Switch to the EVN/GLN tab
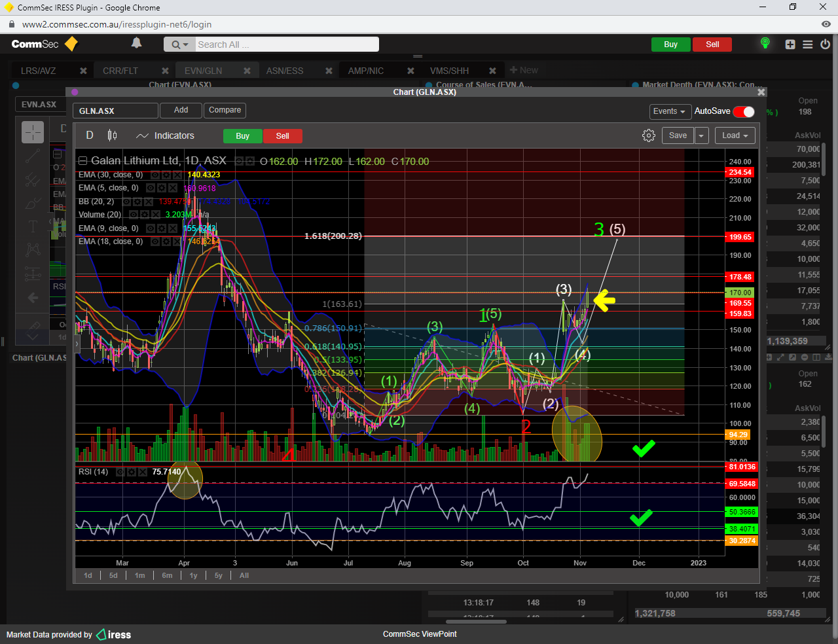The height and width of the screenshot is (644, 838). 203,71
